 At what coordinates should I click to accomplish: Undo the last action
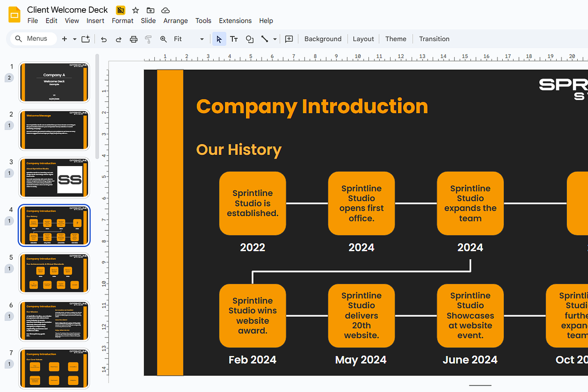coord(103,39)
